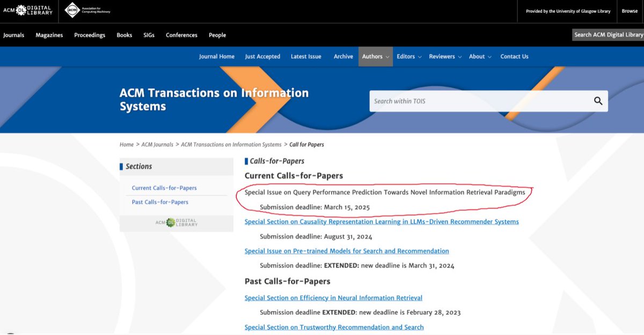This screenshot has width=644, height=335.
Task: Click the ACM Journals breadcrumb
Action: click(157, 145)
